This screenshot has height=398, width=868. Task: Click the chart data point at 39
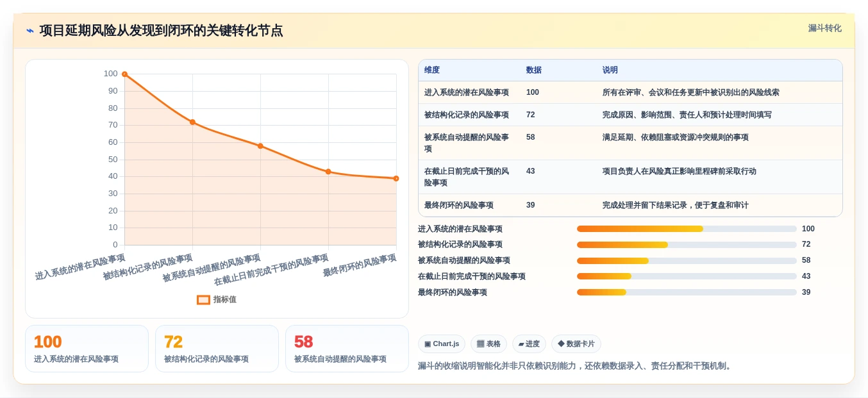[x=396, y=178]
